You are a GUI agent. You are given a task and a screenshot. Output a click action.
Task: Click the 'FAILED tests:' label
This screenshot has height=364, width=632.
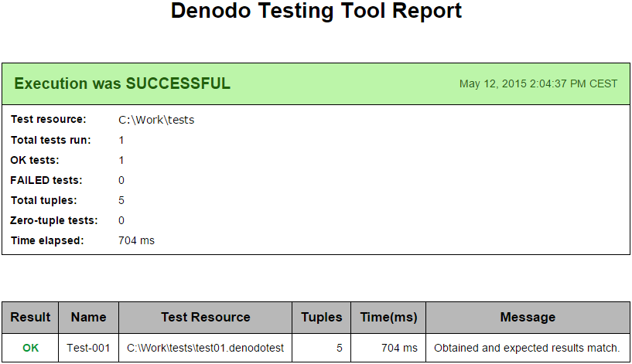point(46,180)
